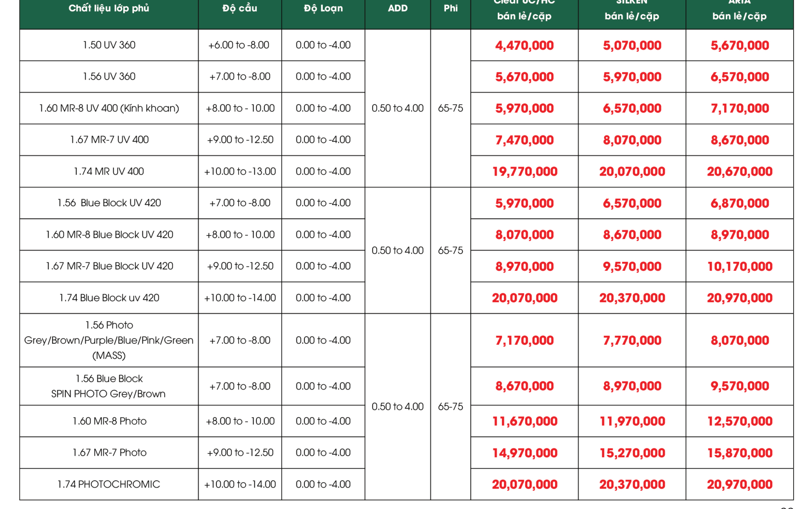Select the 1.67 MR-7 Photo row label
This screenshot has width=812, height=509.
tap(109, 452)
